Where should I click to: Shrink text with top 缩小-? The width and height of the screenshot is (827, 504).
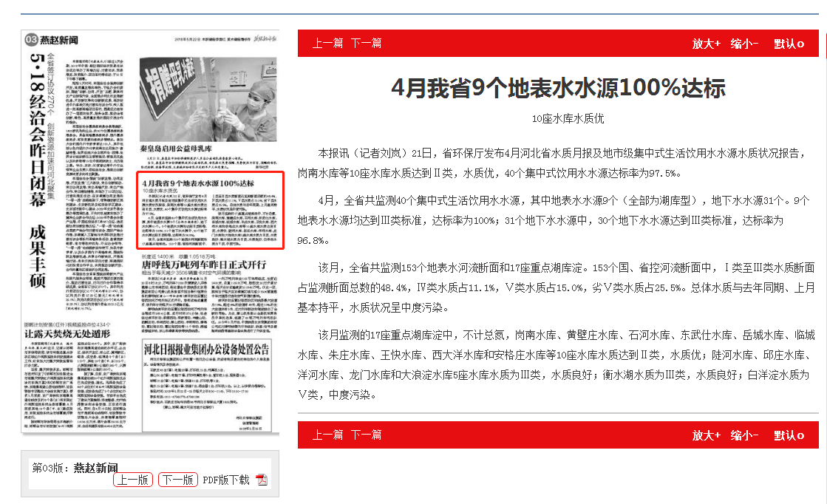(x=744, y=44)
